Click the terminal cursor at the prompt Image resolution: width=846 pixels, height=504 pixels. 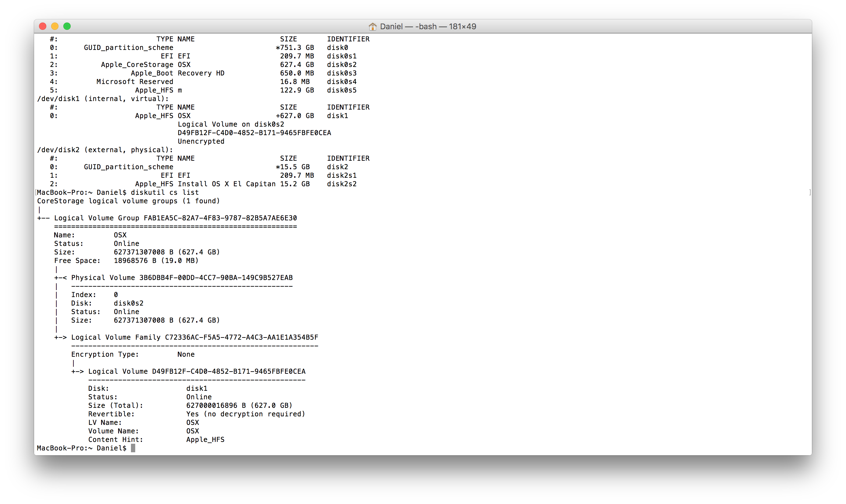[x=133, y=448]
